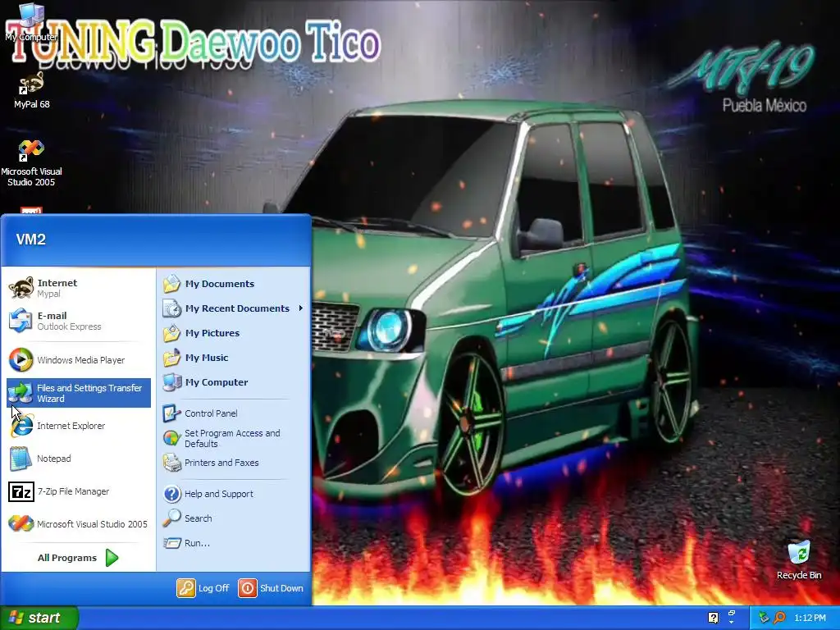Expand the My Recent Documents submenu
Image resolution: width=840 pixels, height=630 pixels.
click(234, 308)
